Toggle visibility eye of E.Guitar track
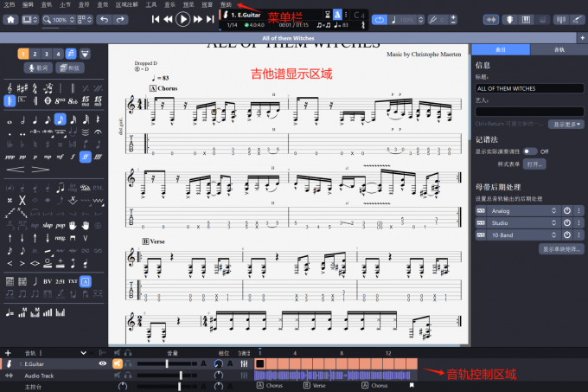Viewport: 588px width, 392px height. tap(102, 364)
